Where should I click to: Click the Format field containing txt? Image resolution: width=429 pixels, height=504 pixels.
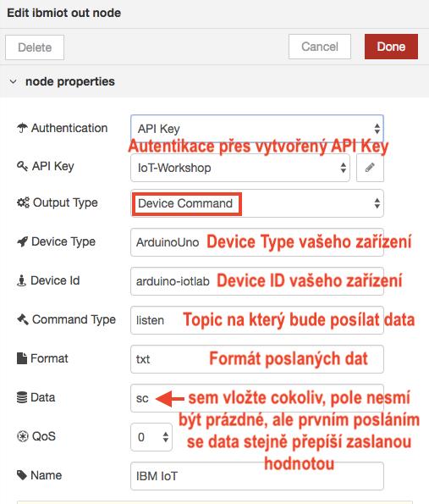pyautogui.click(x=257, y=359)
